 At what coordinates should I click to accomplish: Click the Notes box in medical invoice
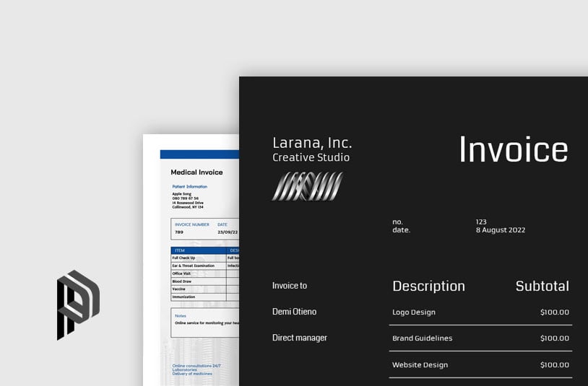(x=205, y=323)
